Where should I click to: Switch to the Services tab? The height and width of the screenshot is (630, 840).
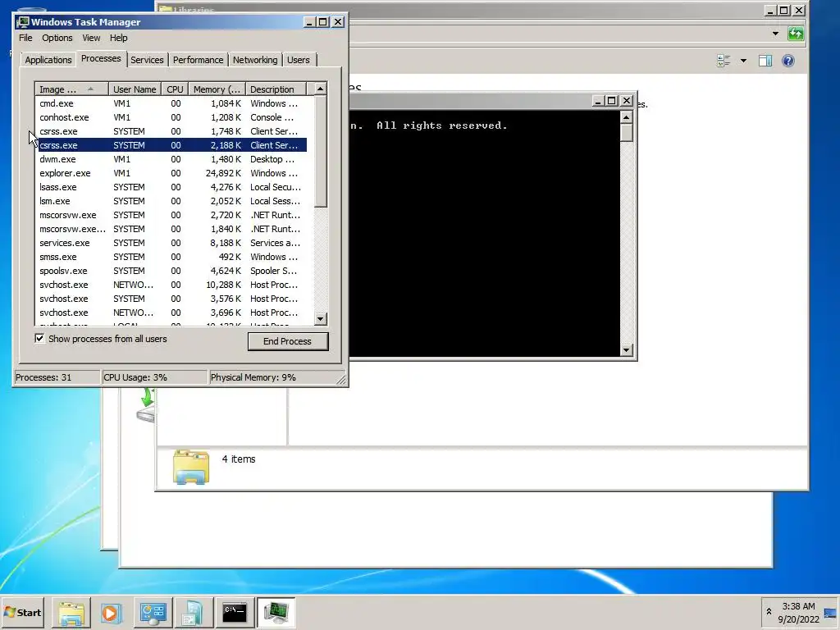pyautogui.click(x=147, y=60)
